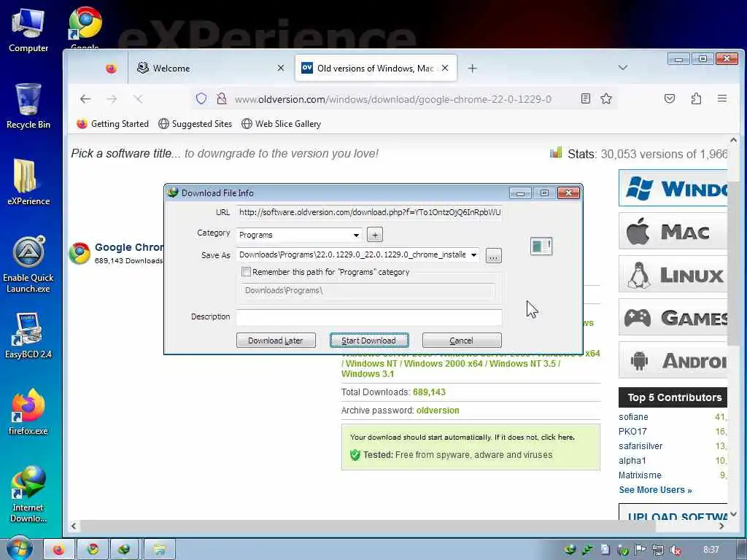Click muted volume icon in system tray
Image resolution: width=747 pixels, height=560 pixels.
[675, 550]
